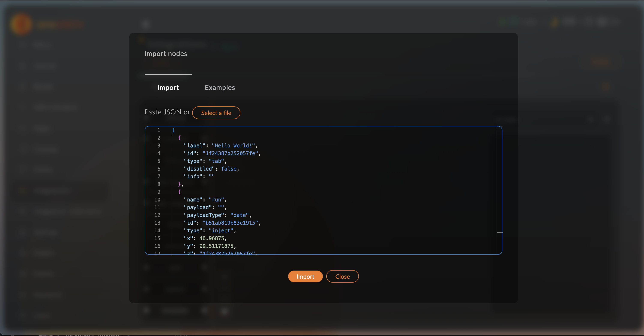Click the false value for disabled
Screen dimensions: 644x336
click(229, 169)
